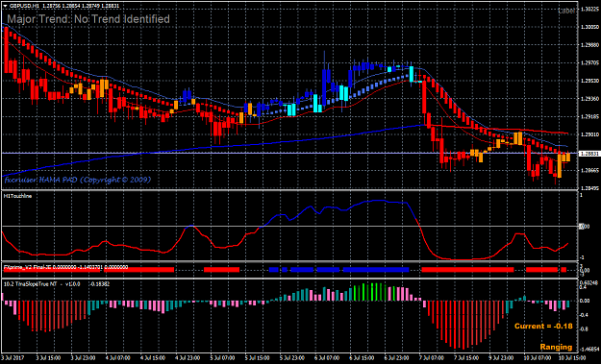Click the '10 Jul 15:00' time axis label
Screen dimensions: 601x364
tap(572, 358)
